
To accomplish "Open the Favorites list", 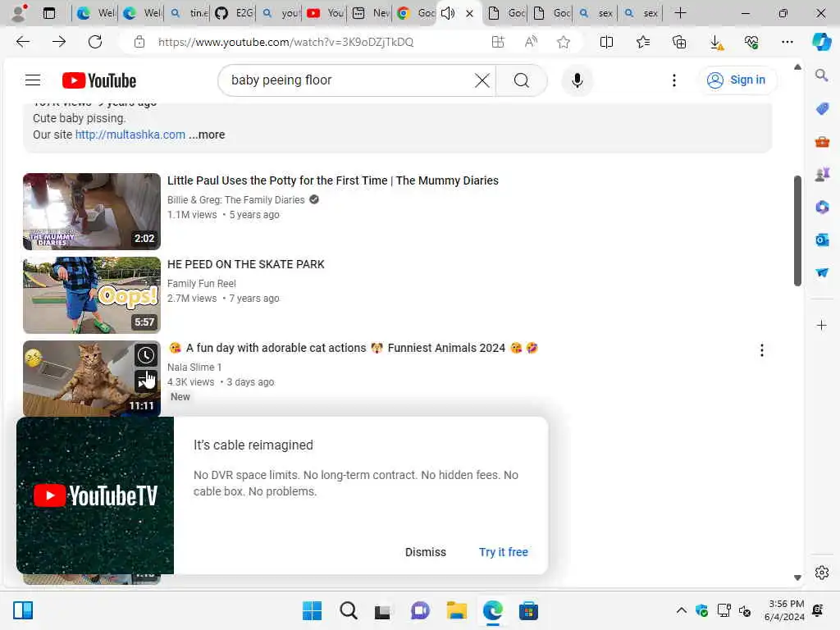I will [x=643, y=42].
